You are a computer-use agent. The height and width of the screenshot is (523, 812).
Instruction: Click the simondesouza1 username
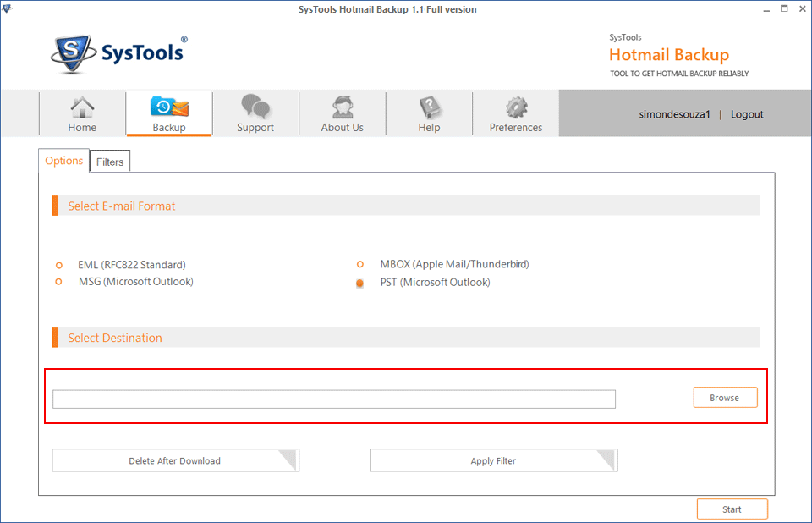pos(674,114)
